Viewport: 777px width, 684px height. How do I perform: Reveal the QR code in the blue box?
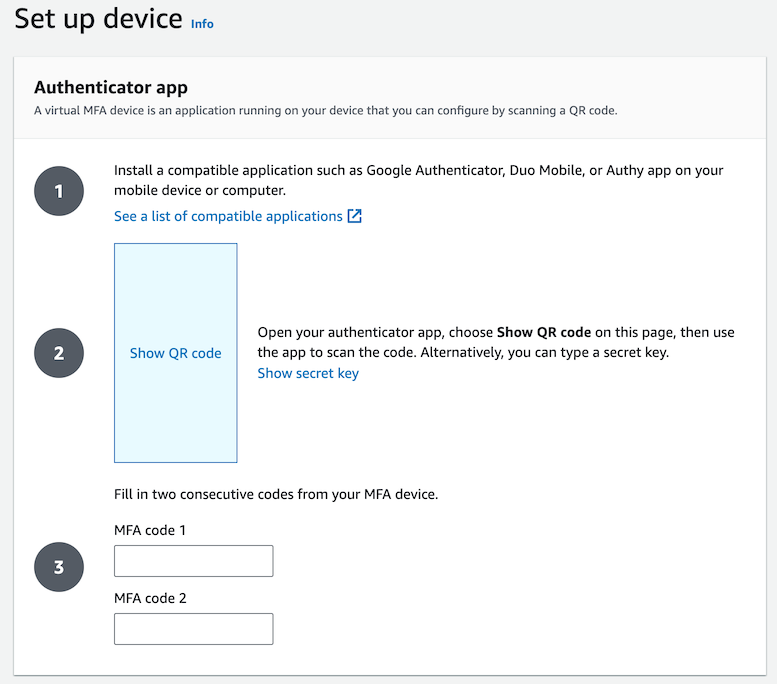tap(176, 353)
